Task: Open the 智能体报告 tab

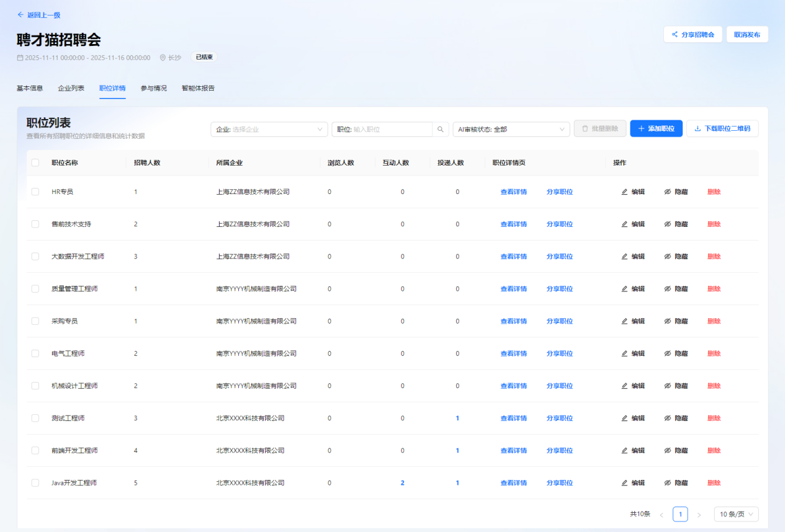Action: (198, 88)
